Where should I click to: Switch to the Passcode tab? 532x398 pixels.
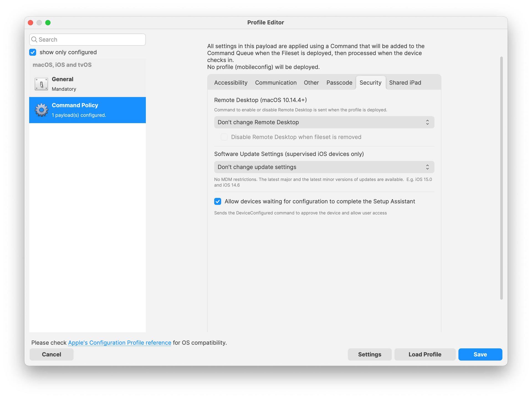pos(339,83)
